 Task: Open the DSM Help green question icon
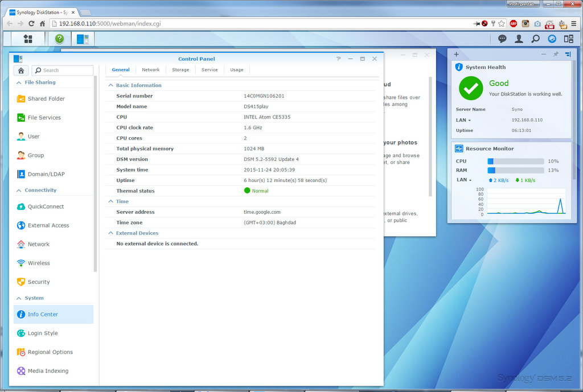(59, 39)
